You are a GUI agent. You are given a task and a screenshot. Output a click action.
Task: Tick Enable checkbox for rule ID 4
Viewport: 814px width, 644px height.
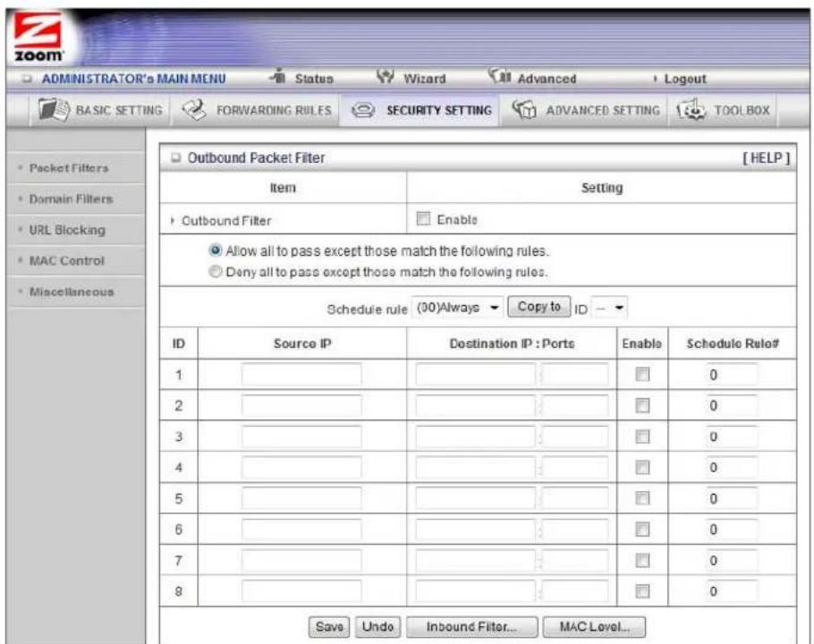click(642, 468)
